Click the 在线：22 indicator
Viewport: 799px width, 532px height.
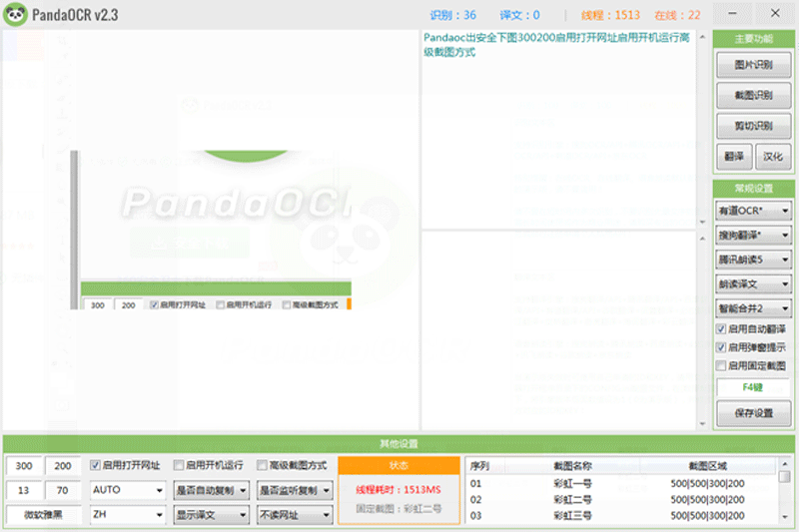coord(678,15)
